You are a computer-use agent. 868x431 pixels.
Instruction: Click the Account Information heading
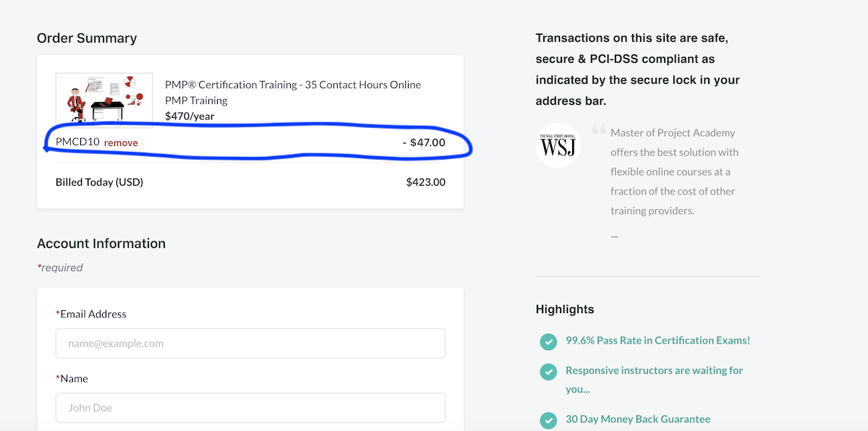101,244
